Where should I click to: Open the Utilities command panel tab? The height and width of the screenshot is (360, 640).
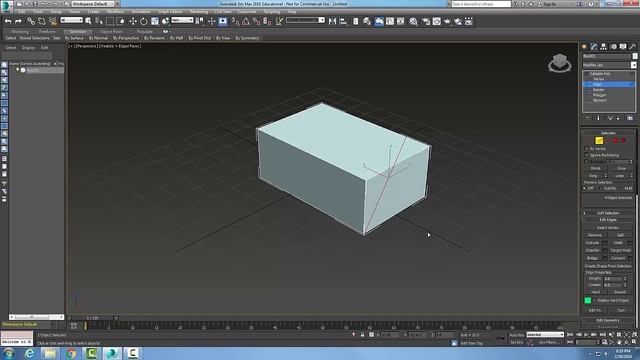point(633,47)
